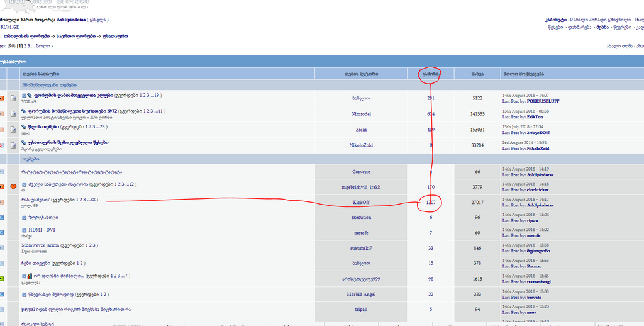
Task: Click the blue arrow icon before HDMI - DVI
Action: click(24, 230)
